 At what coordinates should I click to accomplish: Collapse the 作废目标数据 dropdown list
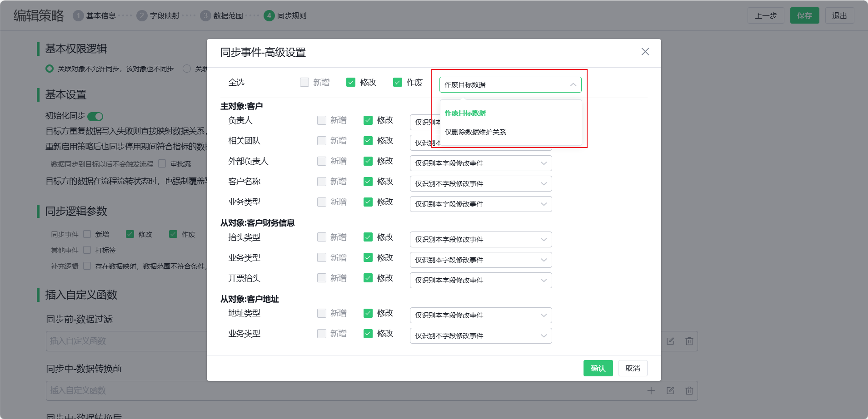pos(574,84)
